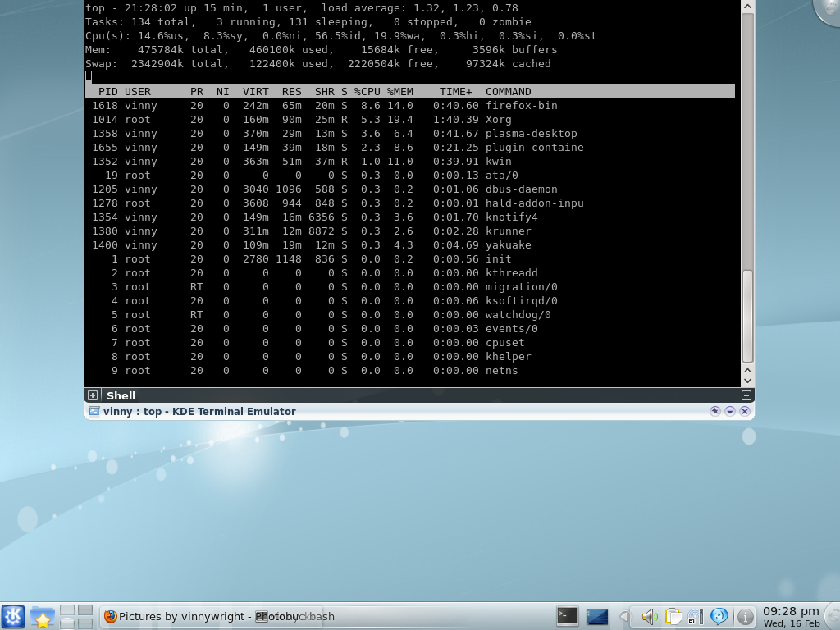Viewport: 840px width, 630px height.
Task: Click the kwin process name
Action: (498, 162)
